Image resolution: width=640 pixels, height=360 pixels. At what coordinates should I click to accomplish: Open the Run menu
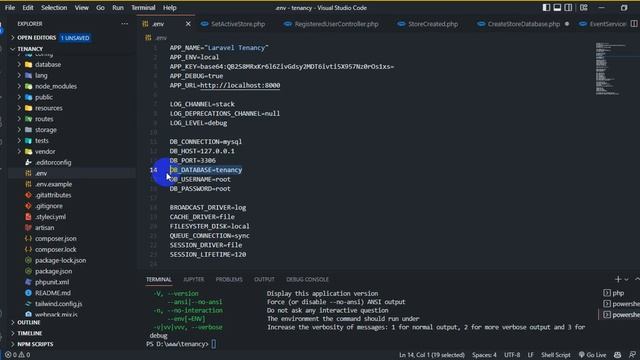coord(118,8)
